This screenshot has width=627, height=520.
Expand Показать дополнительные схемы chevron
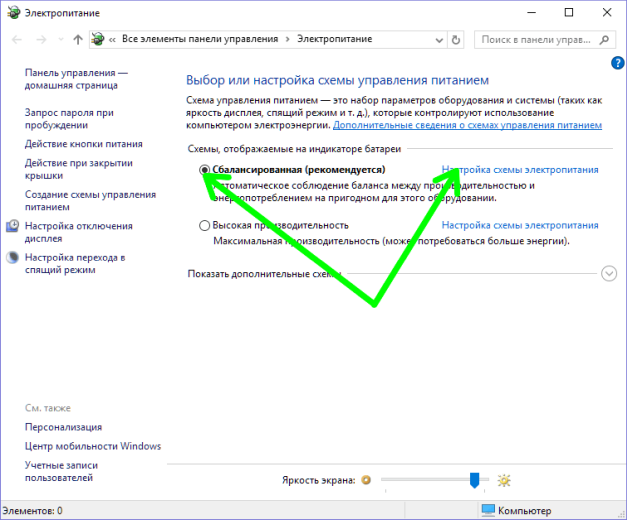(609, 274)
